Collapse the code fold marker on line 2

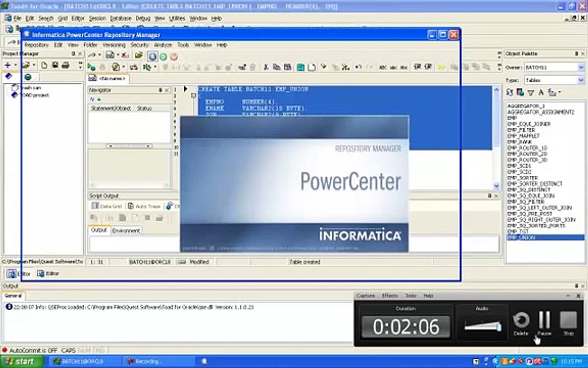tap(193, 96)
